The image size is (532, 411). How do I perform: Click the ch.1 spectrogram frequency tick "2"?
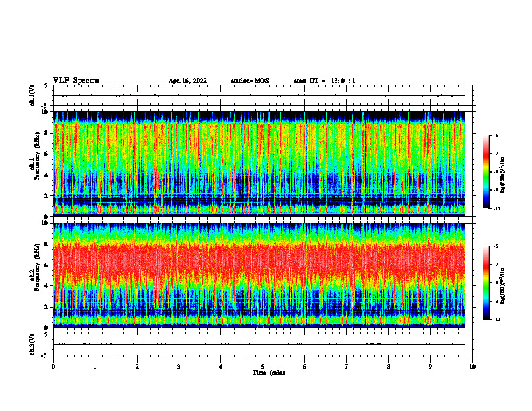pyautogui.click(x=46, y=195)
